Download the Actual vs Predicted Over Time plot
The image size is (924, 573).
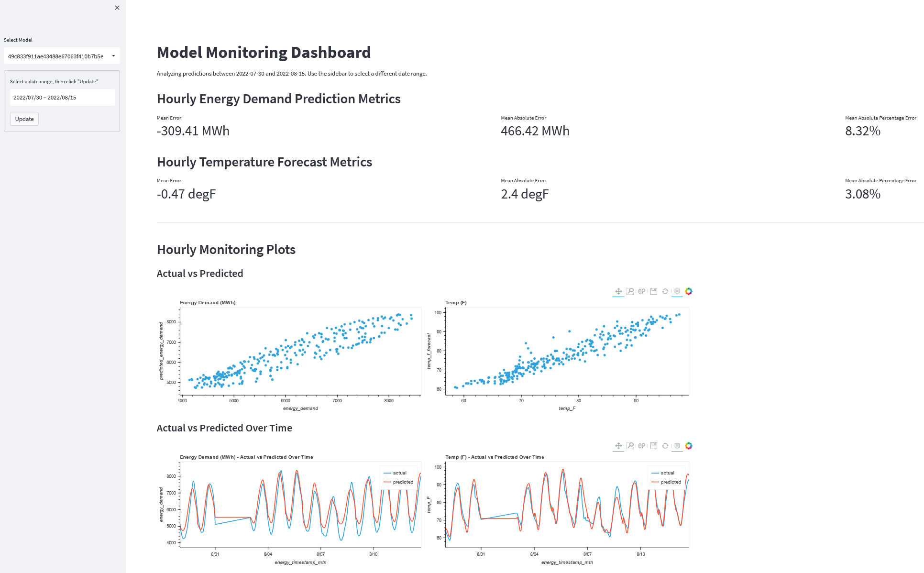tap(653, 446)
